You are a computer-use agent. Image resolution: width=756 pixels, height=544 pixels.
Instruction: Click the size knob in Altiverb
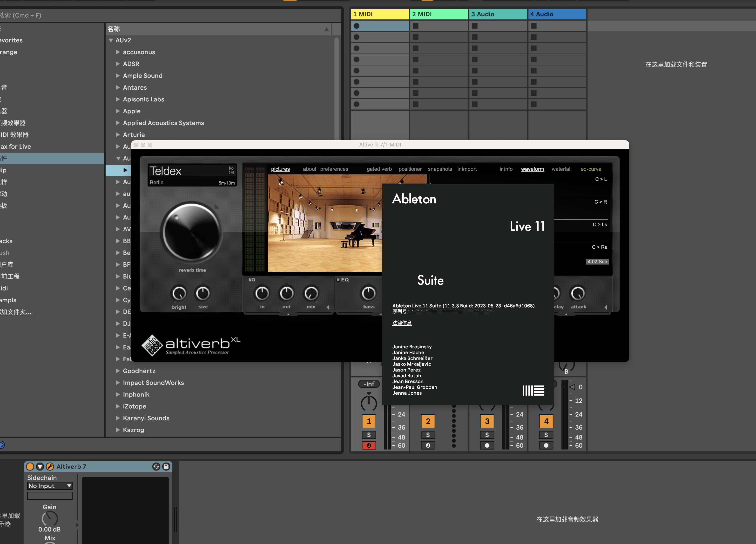[203, 293]
